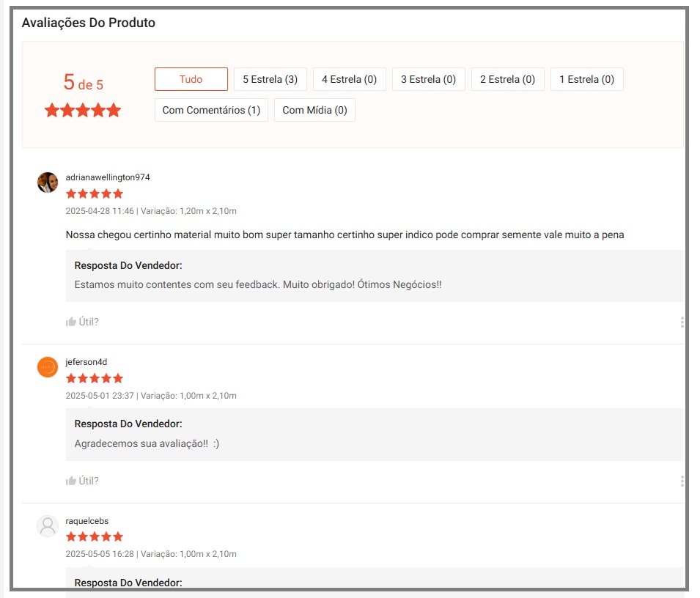Show reviews Com Mídia (0)
The width and height of the screenshot is (700, 598).
(x=314, y=110)
